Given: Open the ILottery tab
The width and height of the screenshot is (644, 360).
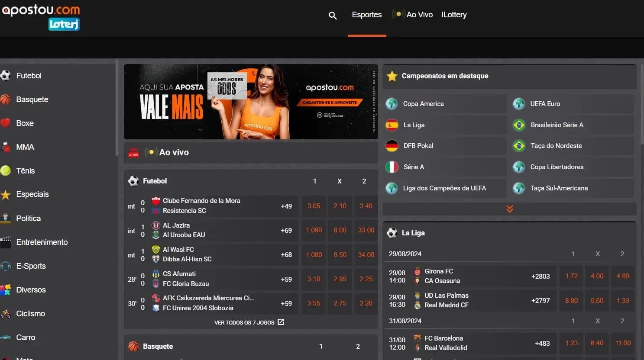Looking at the screenshot, I should pyautogui.click(x=454, y=15).
